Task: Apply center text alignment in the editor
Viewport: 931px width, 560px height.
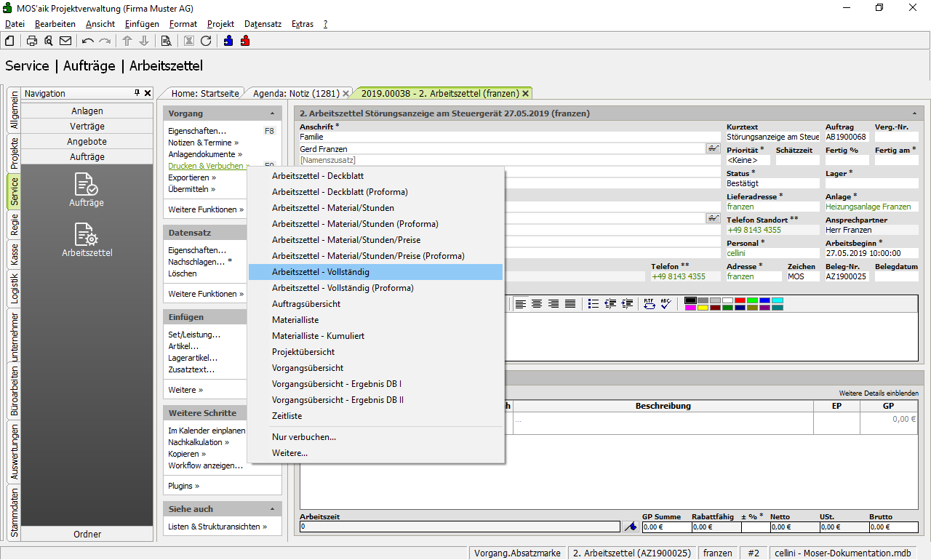Action: pos(537,304)
